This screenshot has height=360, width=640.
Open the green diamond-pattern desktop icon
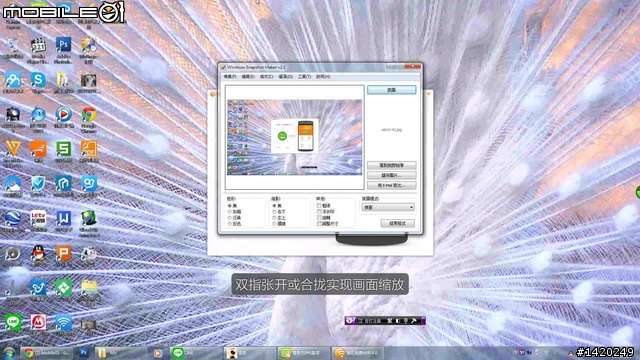pyautogui.click(x=63, y=288)
